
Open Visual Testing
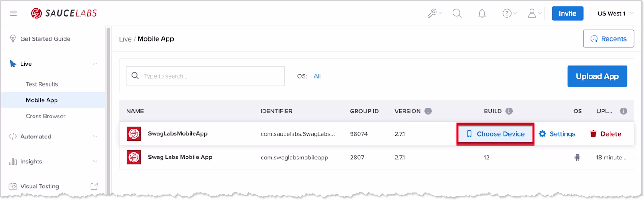point(40,186)
